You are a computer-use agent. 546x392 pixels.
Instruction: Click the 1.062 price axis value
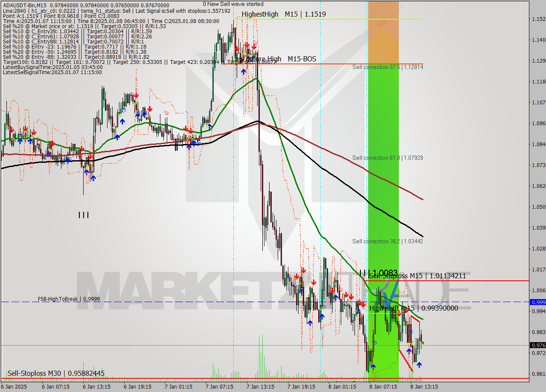538,186
